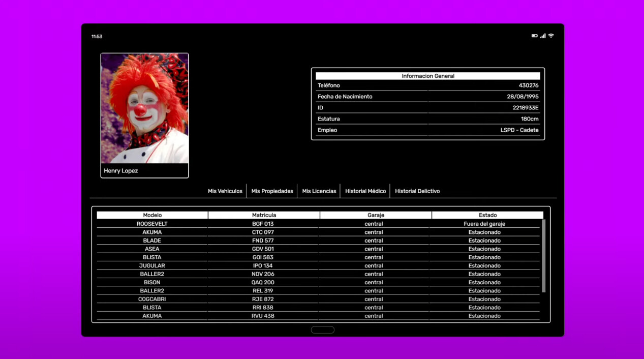Click the battery icon in status bar
The height and width of the screenshot is (359, 644).
tap(535, 36)
